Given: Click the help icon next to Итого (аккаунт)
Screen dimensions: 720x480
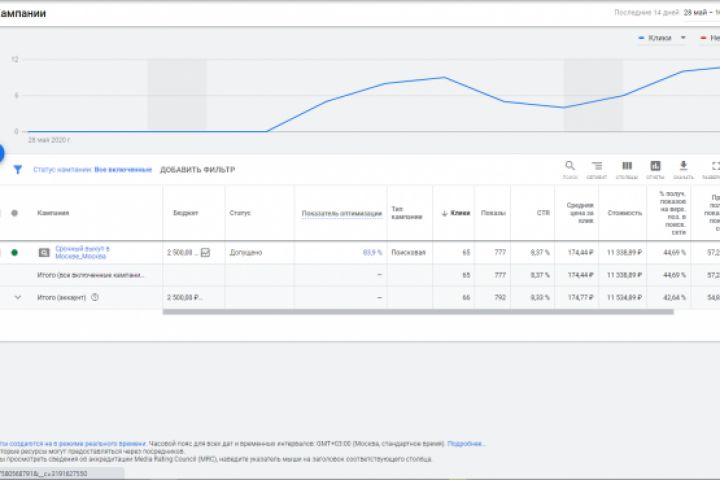Looking at the screenshot, I should point(95,297).
